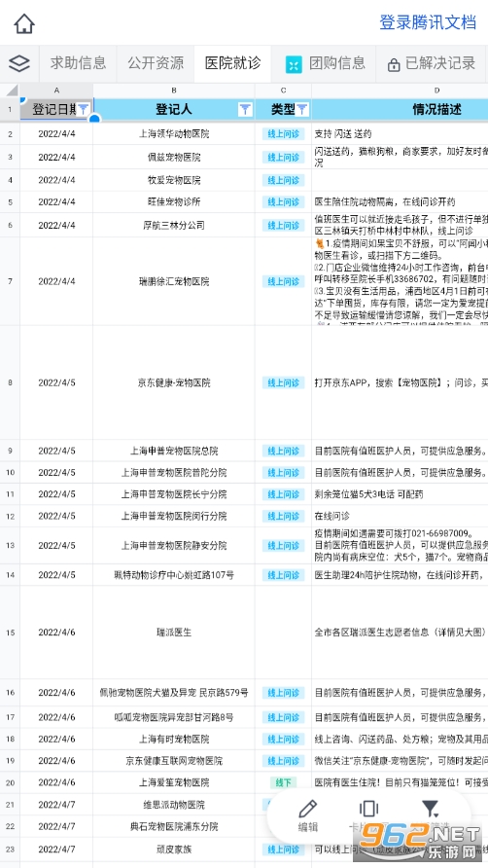Tap cell 呱呱宠物医院异宠部甘河路8号

tap(174, 717)
